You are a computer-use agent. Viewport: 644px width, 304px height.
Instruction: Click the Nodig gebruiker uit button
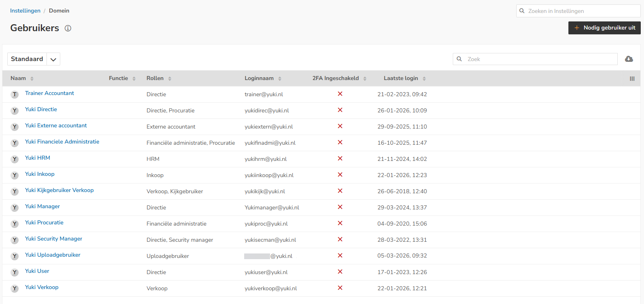[x=604, y=28]
